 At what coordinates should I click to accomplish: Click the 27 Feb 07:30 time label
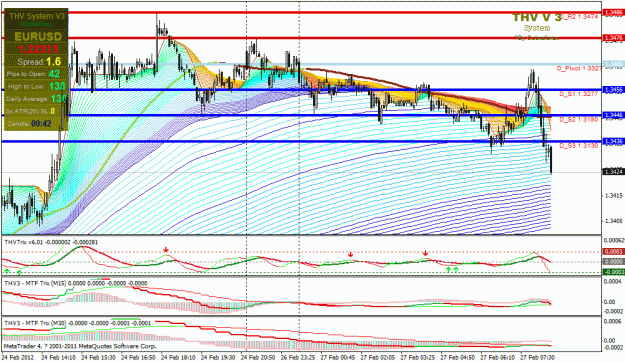tap(537, 358)
